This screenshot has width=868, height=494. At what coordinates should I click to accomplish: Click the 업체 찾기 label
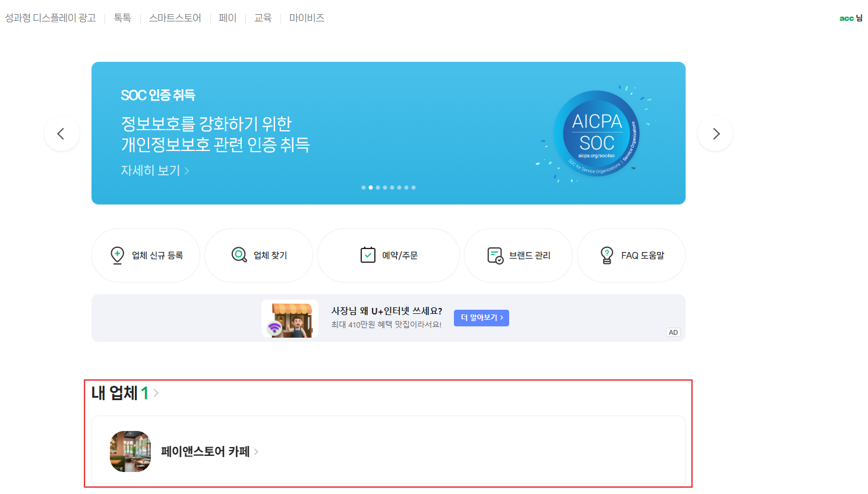pyautogui.click(x=270, y=255)
